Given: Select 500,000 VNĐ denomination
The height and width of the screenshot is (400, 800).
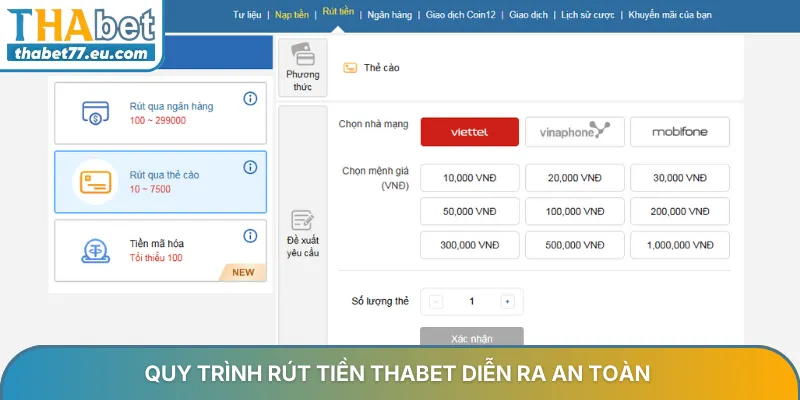Looking at the screenshot, I should (574, 245).
